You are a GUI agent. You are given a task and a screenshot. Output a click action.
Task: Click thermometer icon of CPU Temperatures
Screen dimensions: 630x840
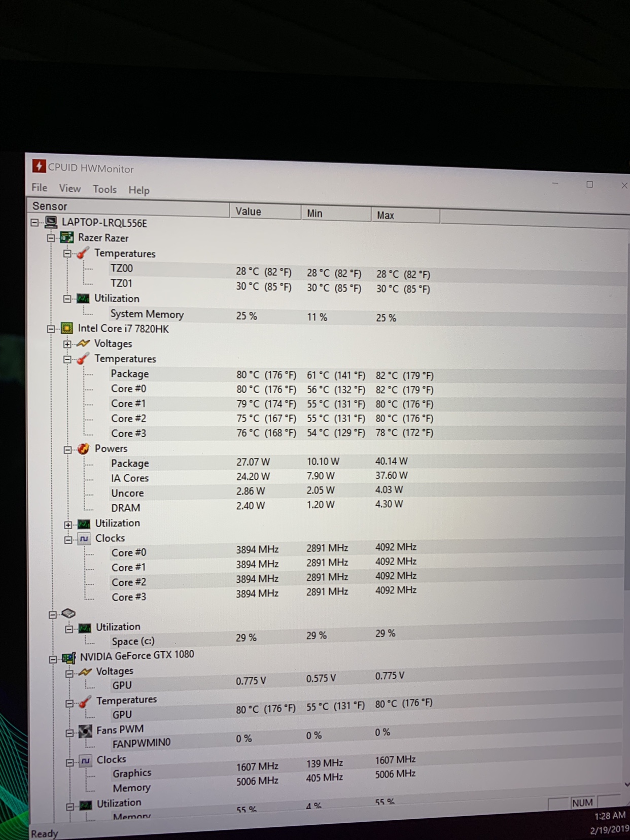coord(83,359)
